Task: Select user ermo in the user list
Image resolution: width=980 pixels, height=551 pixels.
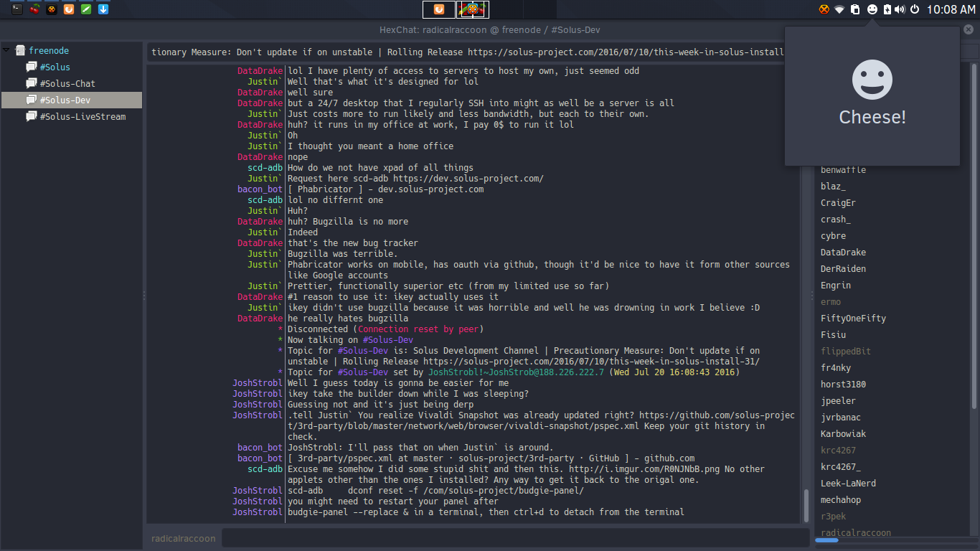Action: tap(831, 302)
